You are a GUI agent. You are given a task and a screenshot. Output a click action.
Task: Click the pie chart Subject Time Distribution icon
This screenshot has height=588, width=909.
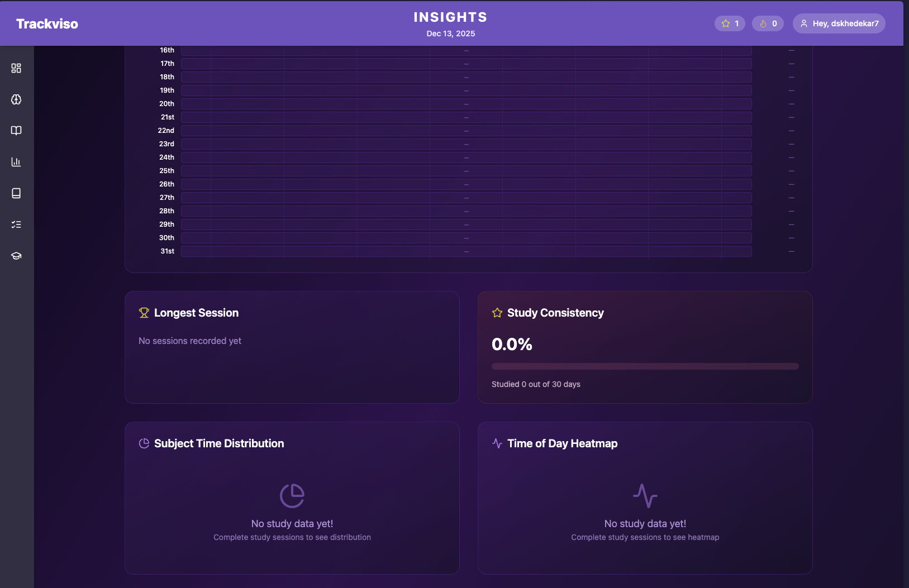coord(144,443)
